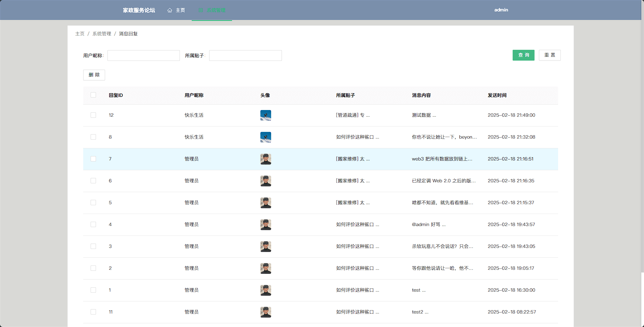
Task: Click the avatar in reply ID 8 row
Action: click(x=265, y=137)
